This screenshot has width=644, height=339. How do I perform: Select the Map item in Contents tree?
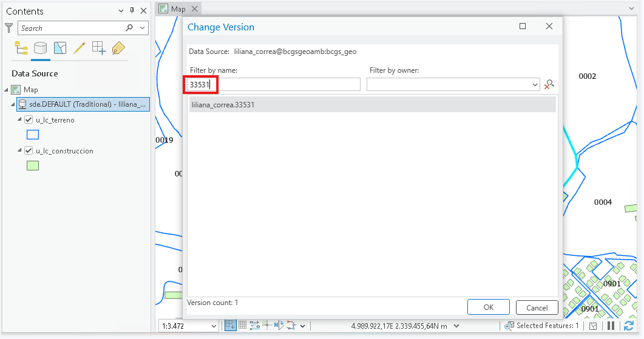pyautogui.click(x=30, y=90)
